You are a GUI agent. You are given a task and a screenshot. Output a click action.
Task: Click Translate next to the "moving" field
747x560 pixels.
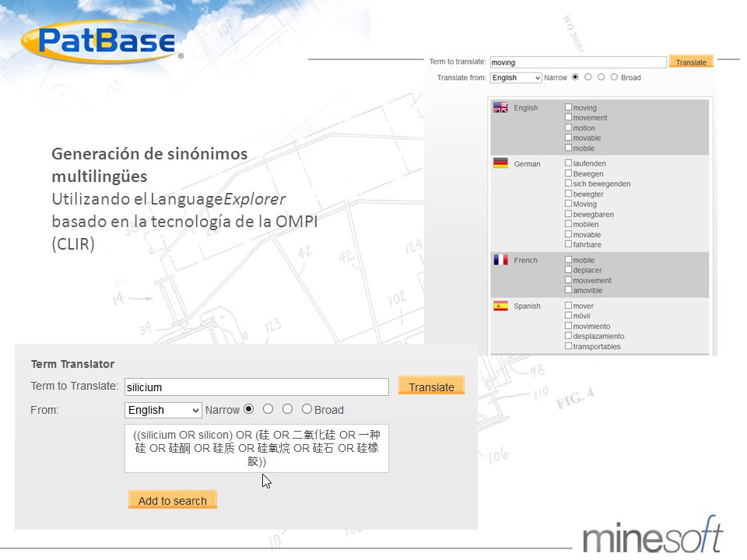691,61
